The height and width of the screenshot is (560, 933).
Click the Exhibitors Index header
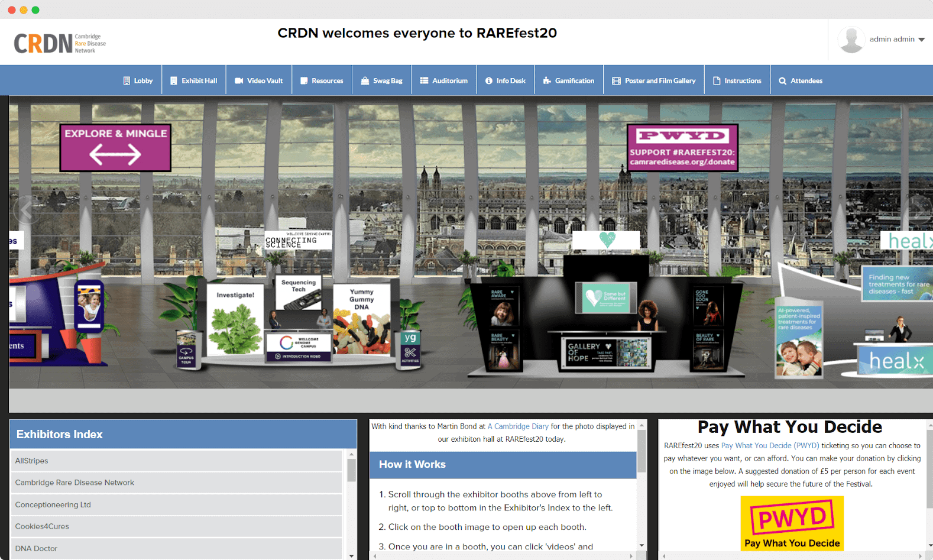(x=183, y=434)
